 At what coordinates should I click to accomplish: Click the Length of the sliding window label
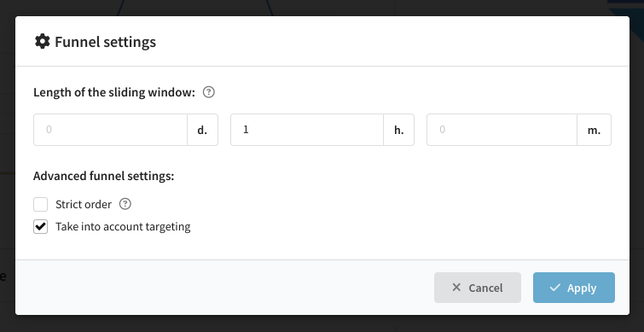pyautogui.click(x=114, y=92)
